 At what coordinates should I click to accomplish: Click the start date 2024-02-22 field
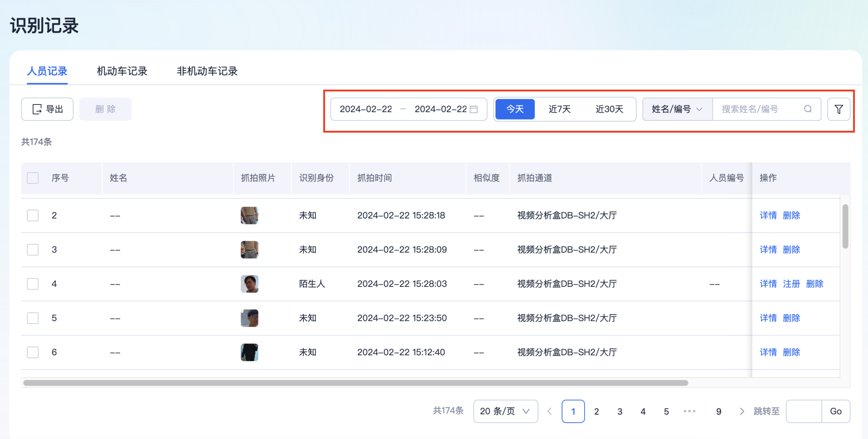click(366, 109)
